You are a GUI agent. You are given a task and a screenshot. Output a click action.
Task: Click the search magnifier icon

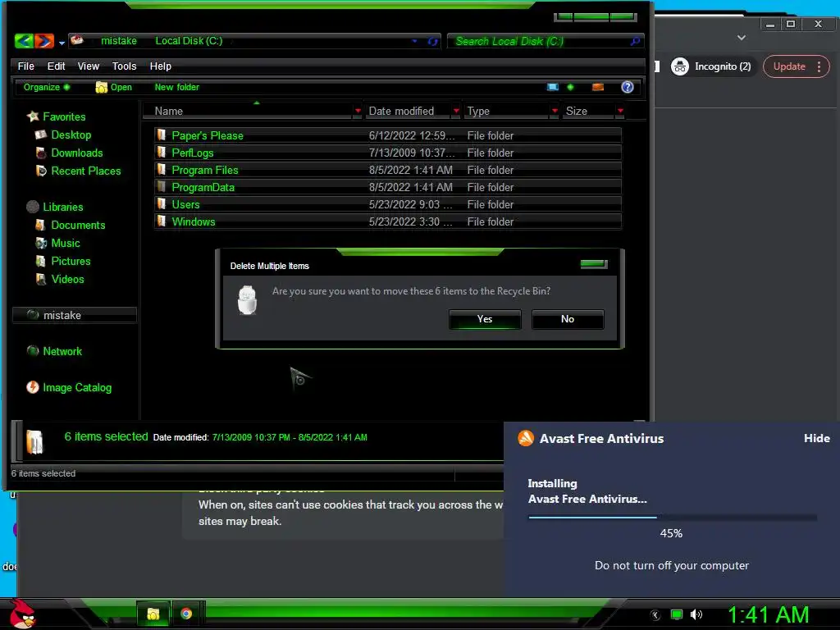click(635, 41)
